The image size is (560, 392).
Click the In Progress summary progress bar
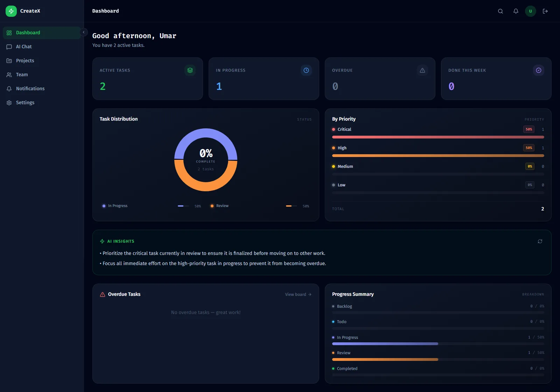coord(438,344)
